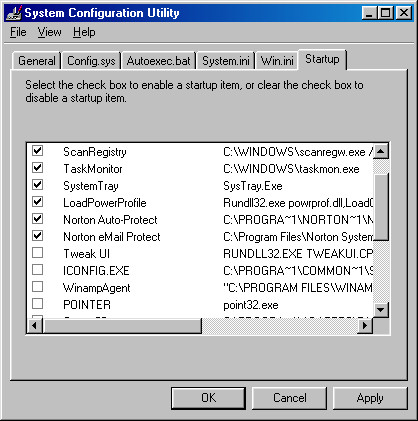Select the System.ini tab
The height and width of the screenshot is (421, 418).
pyautogui.click(x=226, y=61)
